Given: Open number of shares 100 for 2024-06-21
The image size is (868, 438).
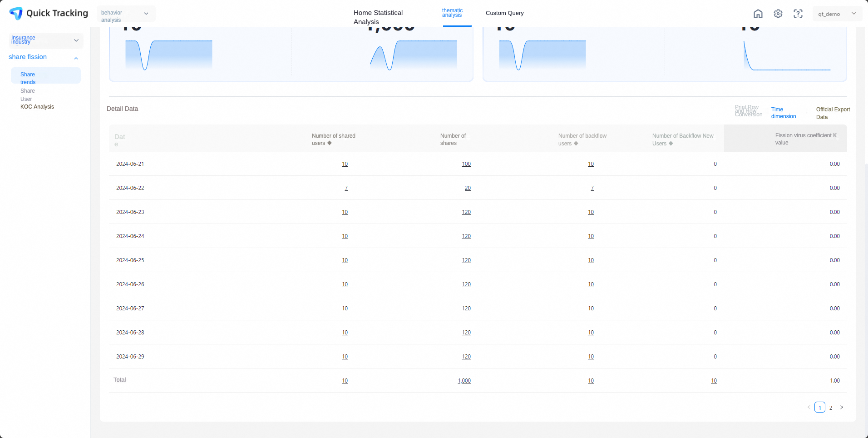Looking at the screenshot, I should (x=466, y=164).
